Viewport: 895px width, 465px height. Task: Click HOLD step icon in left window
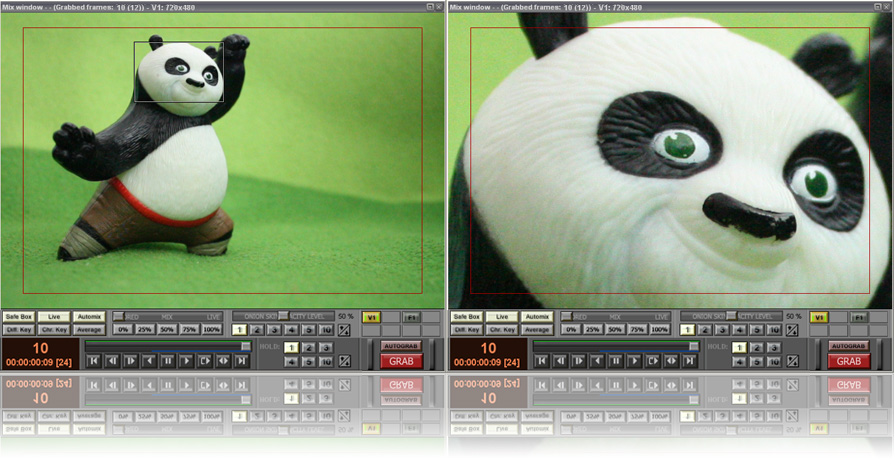[344, 361]
